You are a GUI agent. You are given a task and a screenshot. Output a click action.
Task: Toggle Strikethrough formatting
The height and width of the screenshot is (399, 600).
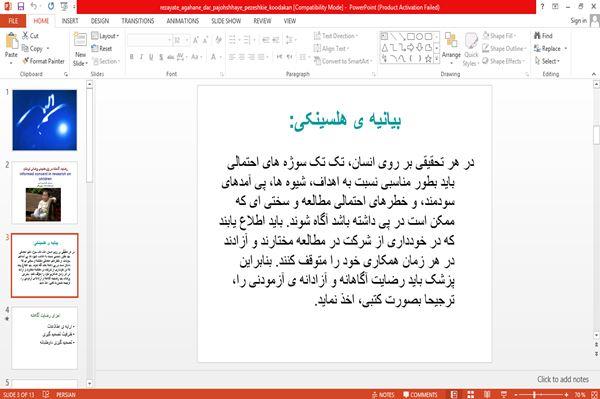[171, 57]
